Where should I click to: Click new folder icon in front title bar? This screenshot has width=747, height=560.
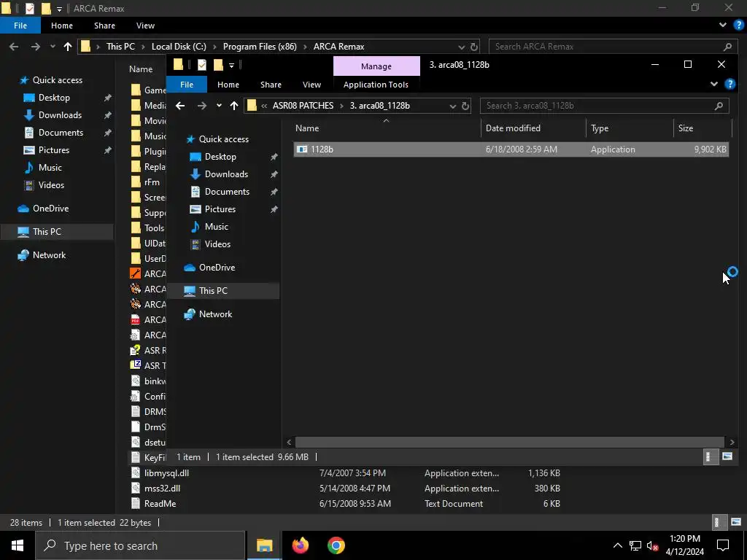218,64
